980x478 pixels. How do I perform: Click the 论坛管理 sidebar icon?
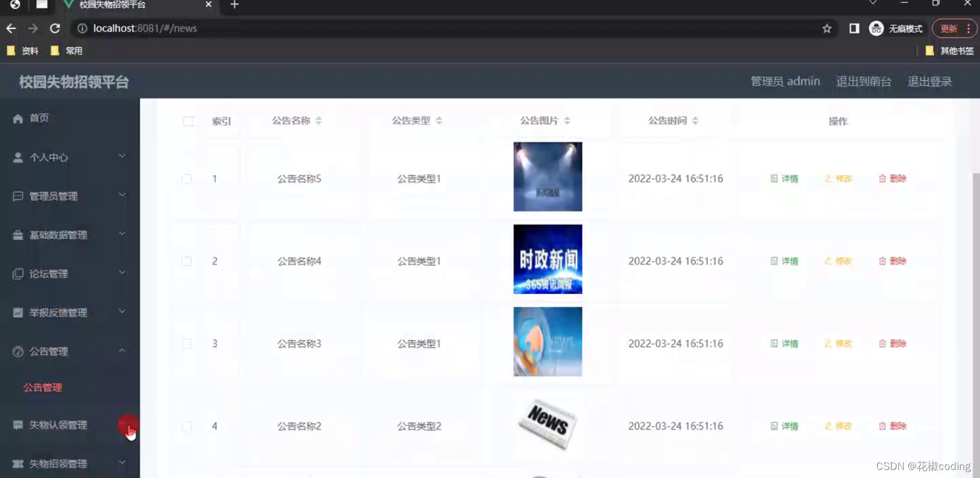[x=18, y=274]
